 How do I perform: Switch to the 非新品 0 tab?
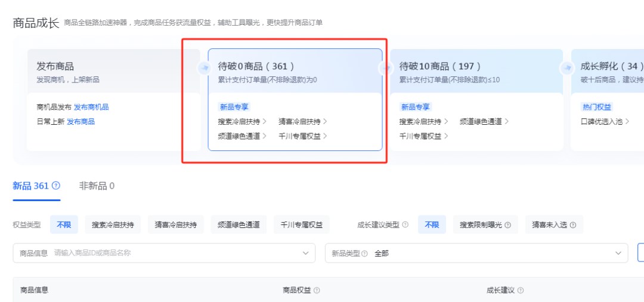[x=97, y=186]
